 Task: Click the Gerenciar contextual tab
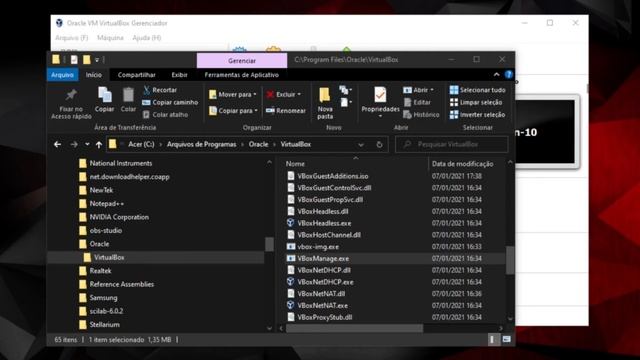pos(242,60)
